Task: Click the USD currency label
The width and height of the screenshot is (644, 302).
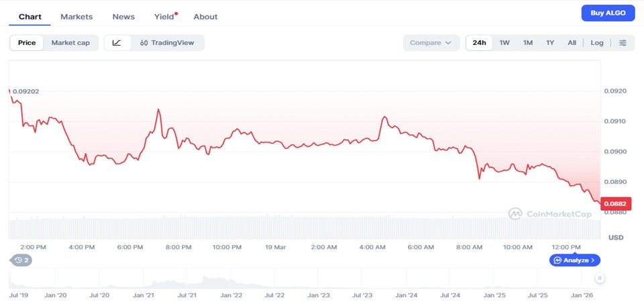Action: click(616, 238)
